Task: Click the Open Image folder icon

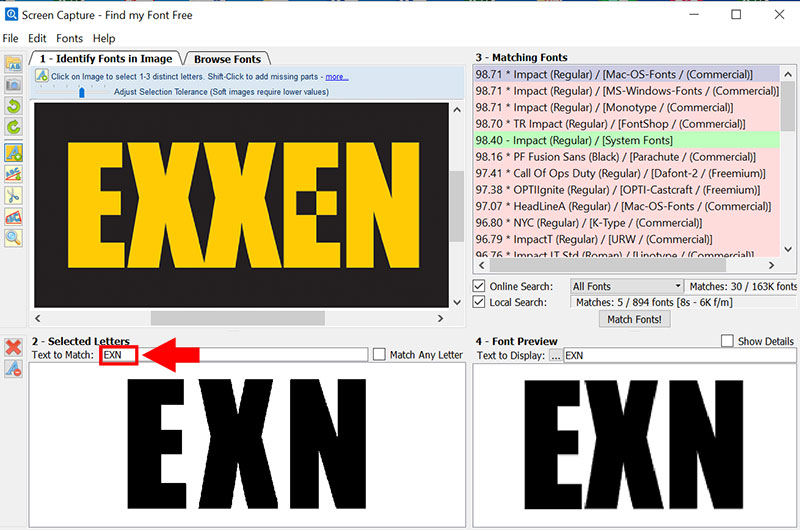Action: (x=14, y=64)
